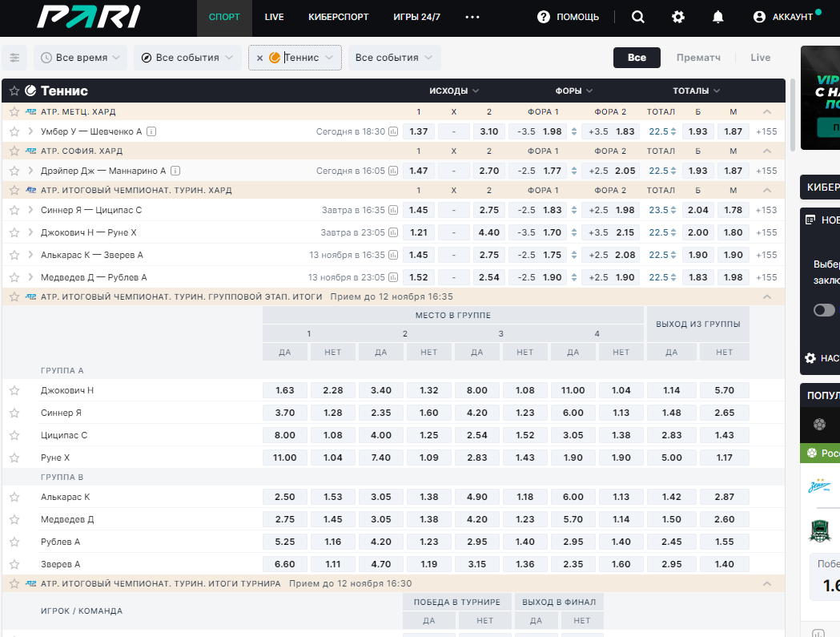Viewport: 840px width, 637px height.
Task: Open the Киберспорт tab
Action: click(338, 17)
